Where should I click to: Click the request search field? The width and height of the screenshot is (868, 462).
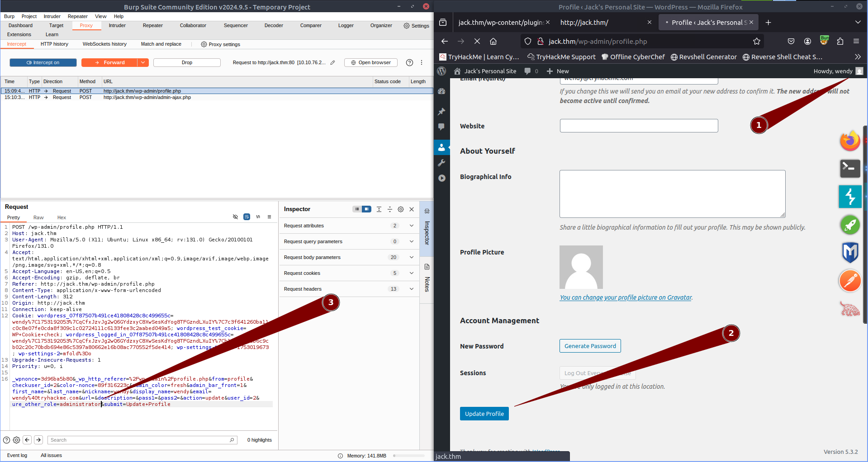pyautogui.click(x=142, y=440)
